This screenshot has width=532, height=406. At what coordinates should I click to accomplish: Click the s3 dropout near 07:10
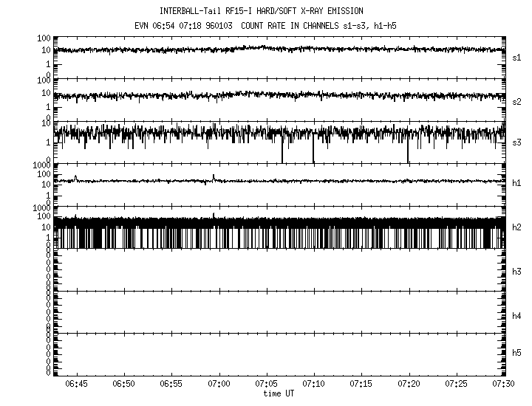313,151
